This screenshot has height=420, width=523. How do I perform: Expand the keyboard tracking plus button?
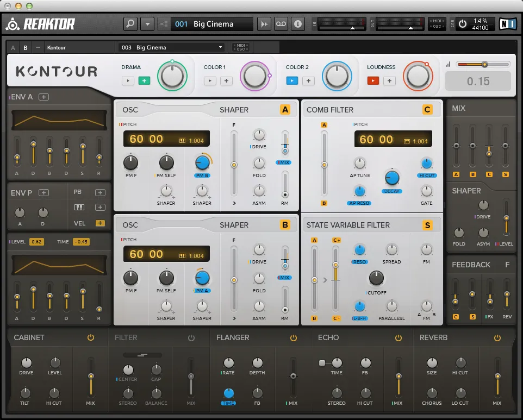(100, 208)
